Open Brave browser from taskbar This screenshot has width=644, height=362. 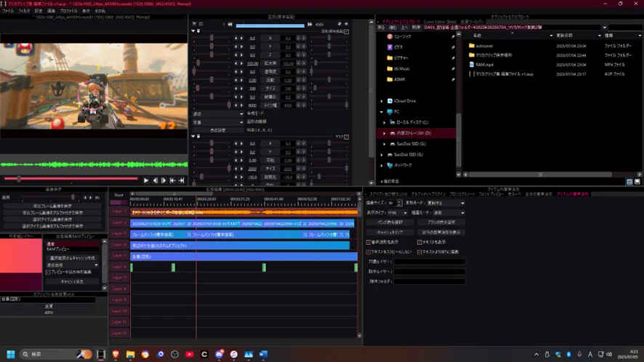(116, 354)
